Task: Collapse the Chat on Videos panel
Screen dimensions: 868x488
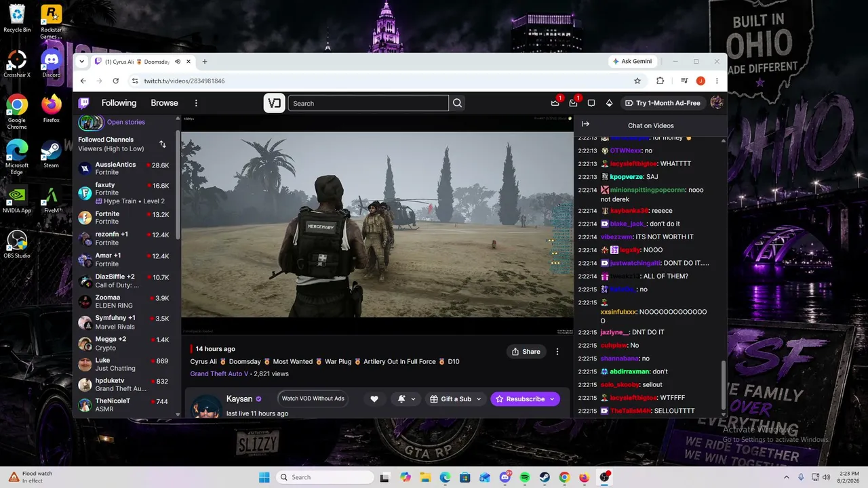Action: tap(585, 124)
